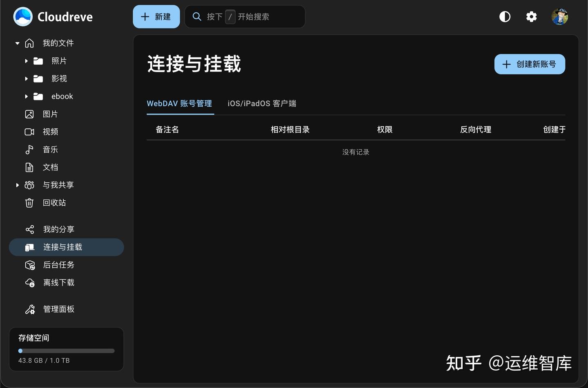Open the 图片 category
588x388 pixels.
(50, 114)
